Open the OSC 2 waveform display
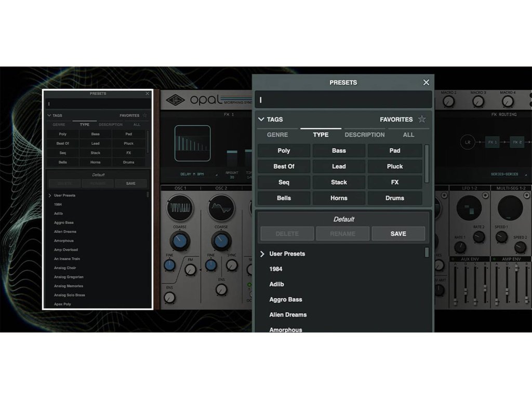532x399 pixels. 221,207
